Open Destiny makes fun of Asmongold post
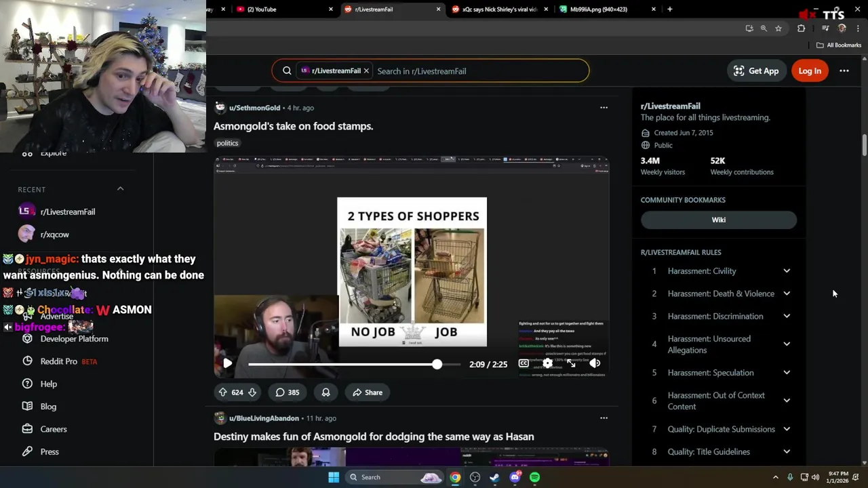This screenshot has width=868, height=488. 374,436
